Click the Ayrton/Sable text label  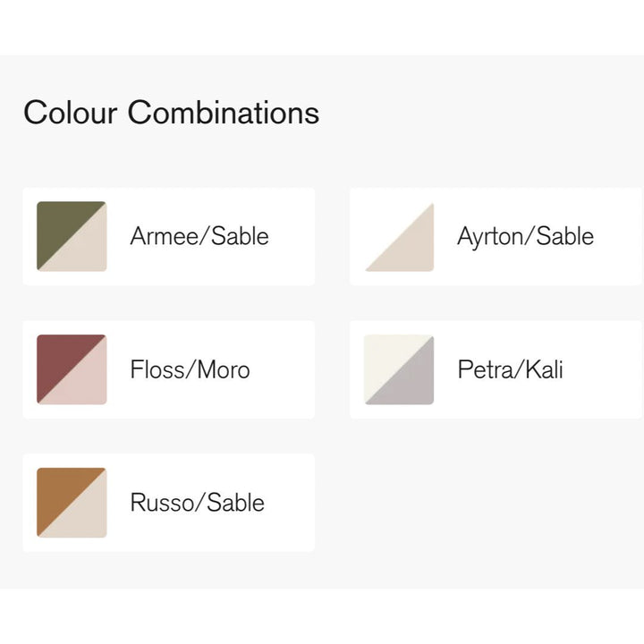(525, 236)
